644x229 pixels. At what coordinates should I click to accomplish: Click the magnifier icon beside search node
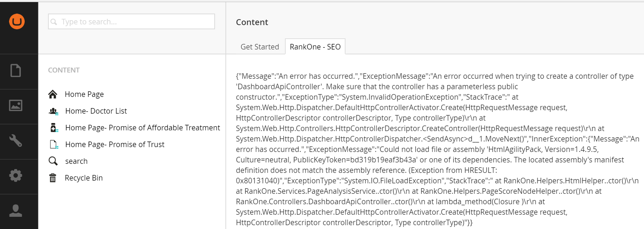pos(53,161)
